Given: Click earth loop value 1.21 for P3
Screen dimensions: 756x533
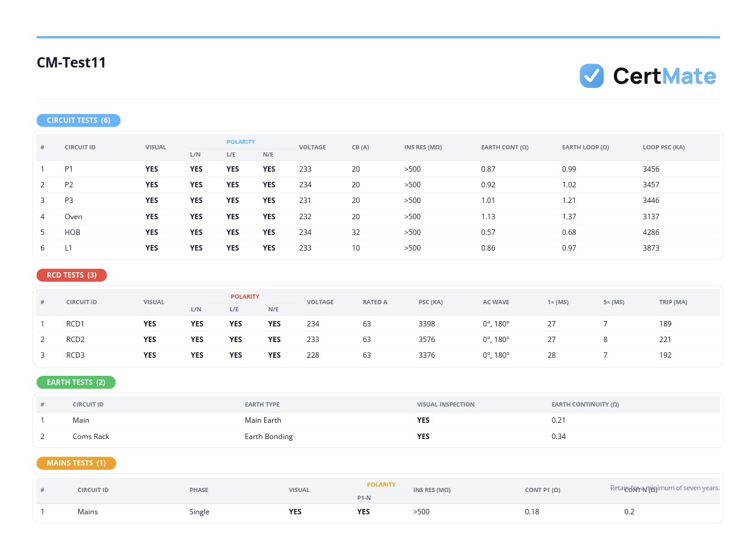Looking at the screenshot, I should pyautogui.click(x=569, y=201).
